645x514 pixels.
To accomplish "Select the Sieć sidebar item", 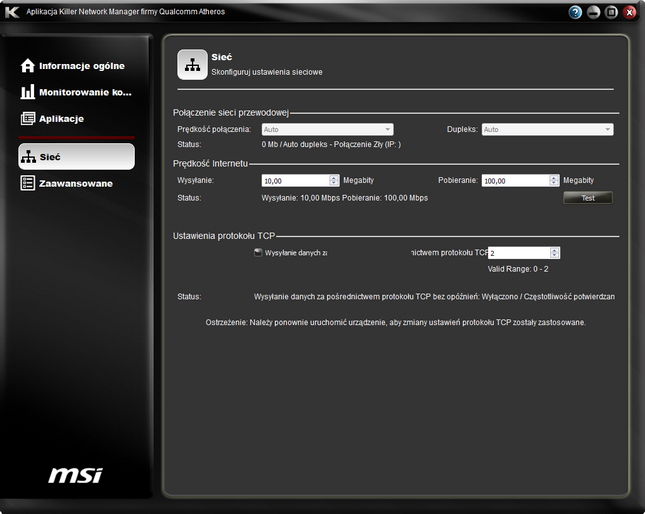I will 77,157.
